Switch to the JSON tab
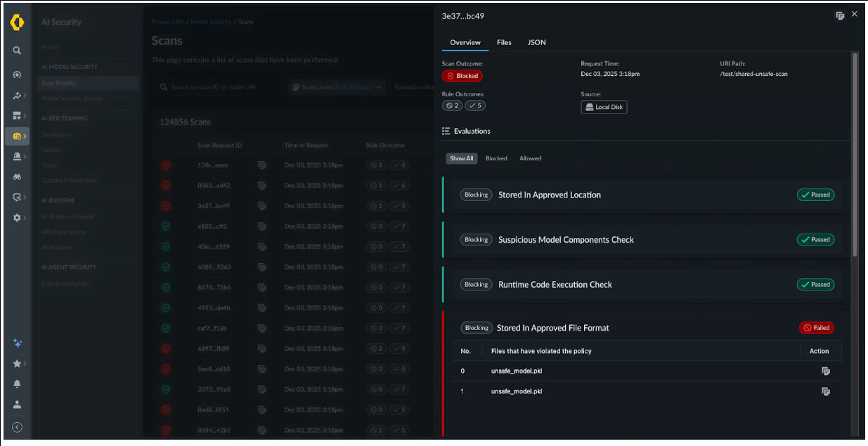This screenshot has width=868, height=446. pos(537,43)
